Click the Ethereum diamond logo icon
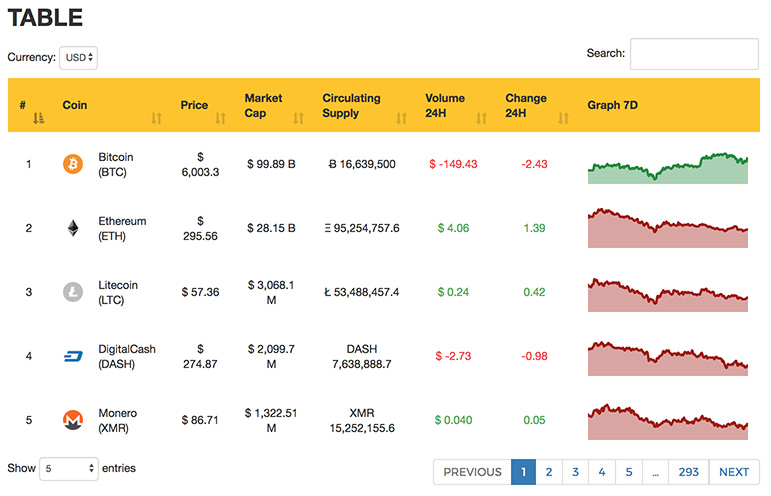This screenshot has width=771, height=496. (x=73, y=228)
